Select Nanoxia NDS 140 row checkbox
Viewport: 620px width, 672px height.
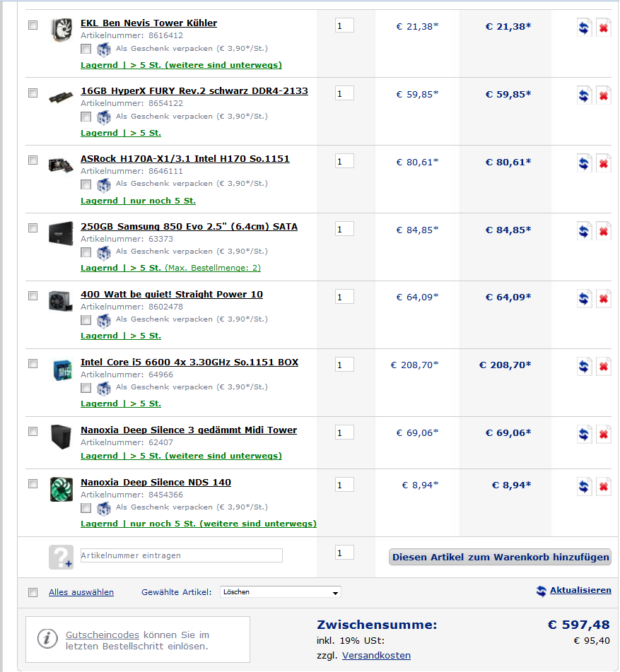33,483
